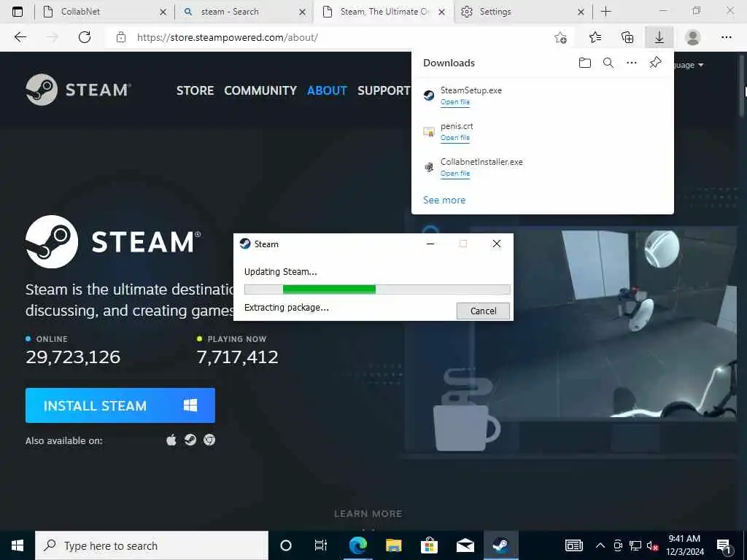747x560 pixels.
Task: Open the news and interests tray icon
Action: point(573,545)
